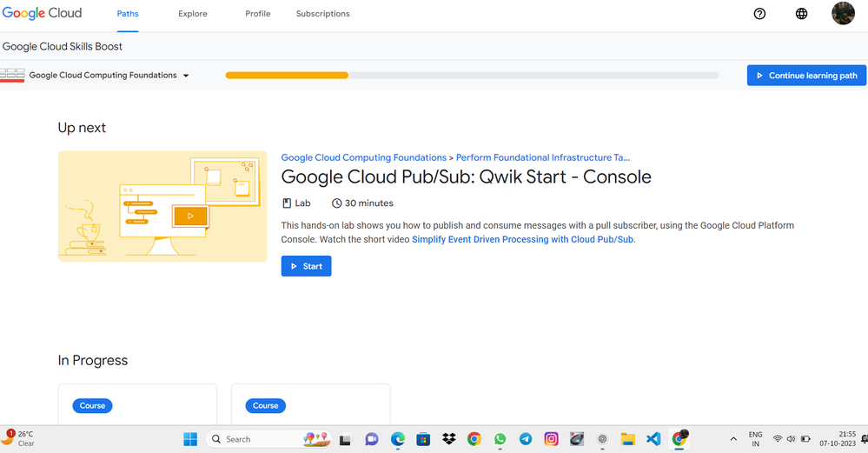Image resolution: width=868 pixels, height=453 pixels.
Task: Show hidden system tray icons
Action: tap(733, 439)
